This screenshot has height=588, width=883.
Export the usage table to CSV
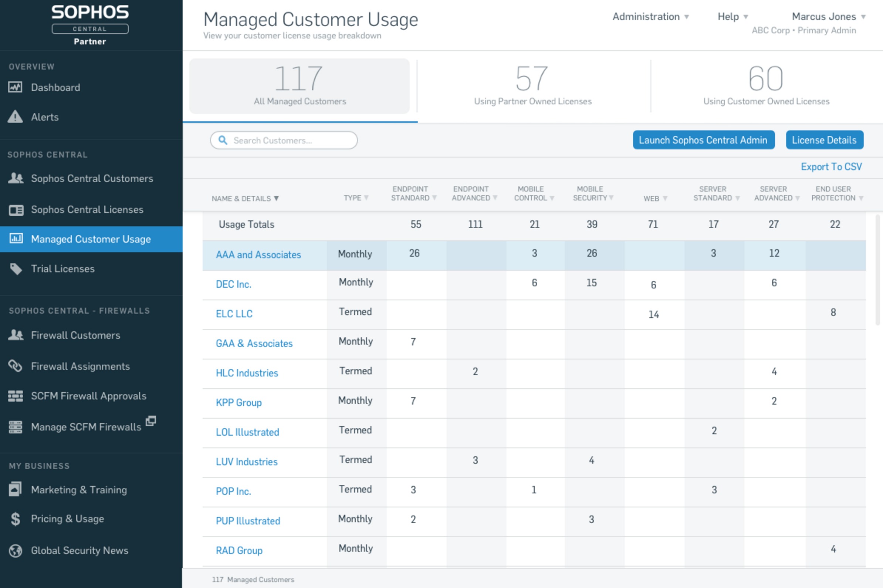pyautogui.click(x=831, y=166)
